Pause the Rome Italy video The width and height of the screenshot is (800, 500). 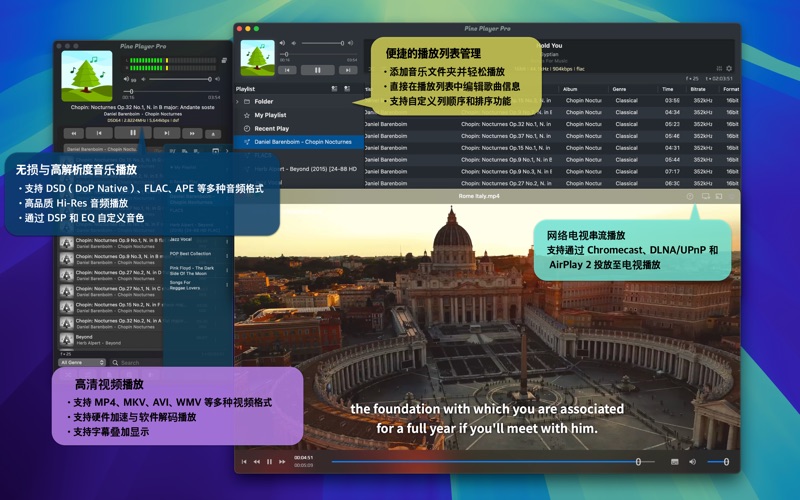pos(269,462)
